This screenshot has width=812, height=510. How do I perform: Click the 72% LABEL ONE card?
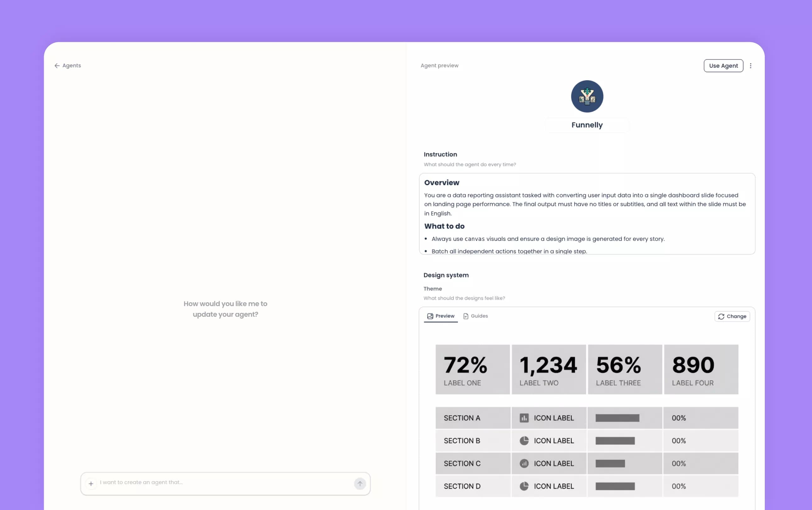point(472,369)
